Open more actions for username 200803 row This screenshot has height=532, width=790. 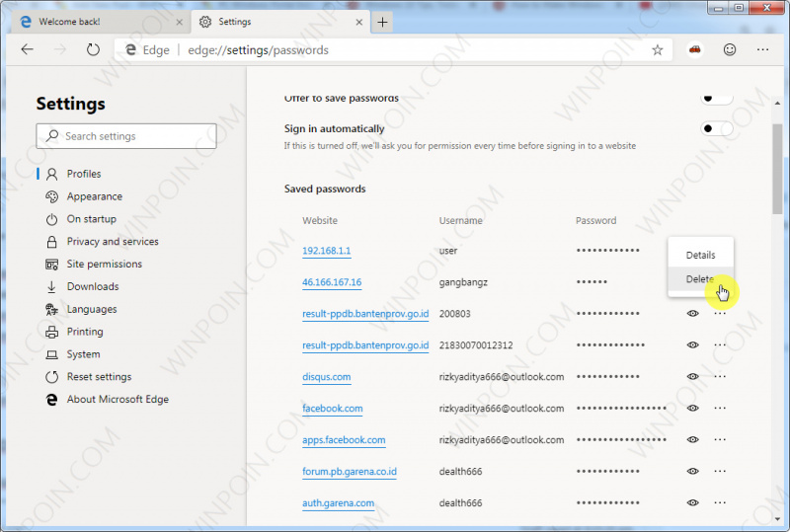coord(720,313)
